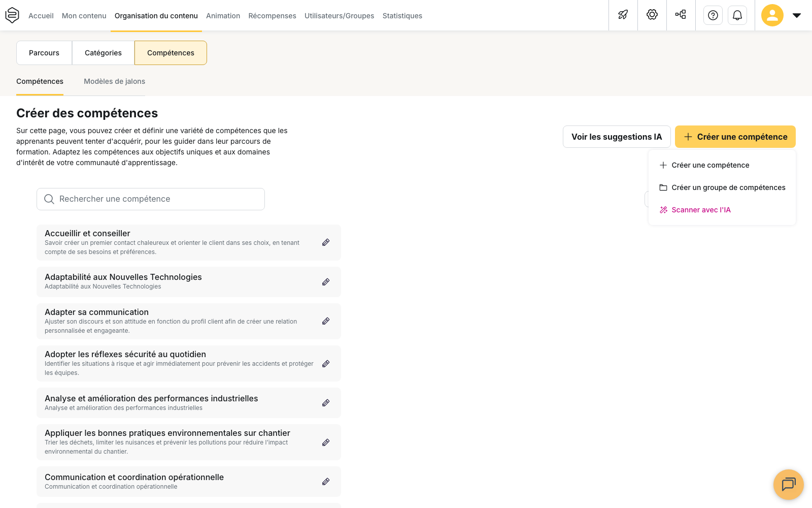
Task: Open the rocket launch icon
Action: [x=623, y=15]
